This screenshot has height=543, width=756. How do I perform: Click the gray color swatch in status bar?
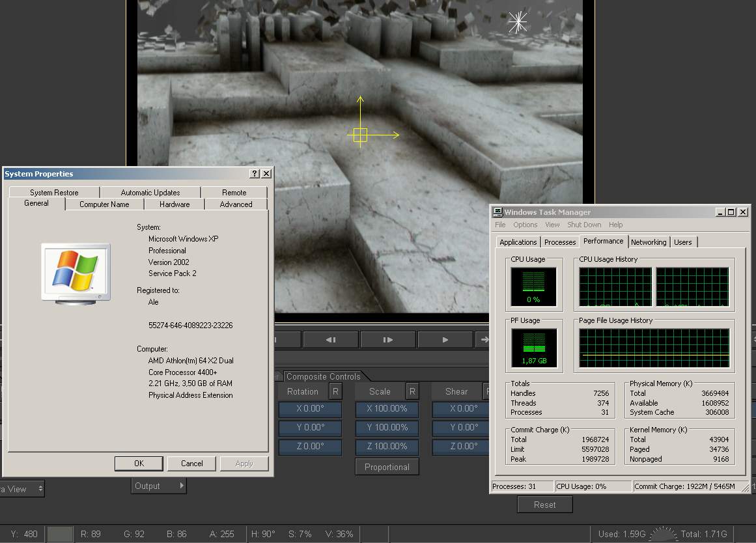click(x=60, y=534)
